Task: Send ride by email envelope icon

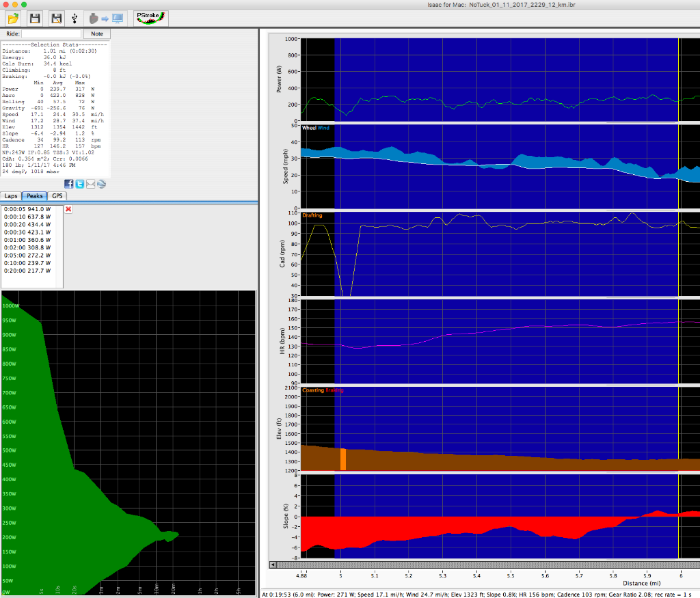Action: click(90, 184)
